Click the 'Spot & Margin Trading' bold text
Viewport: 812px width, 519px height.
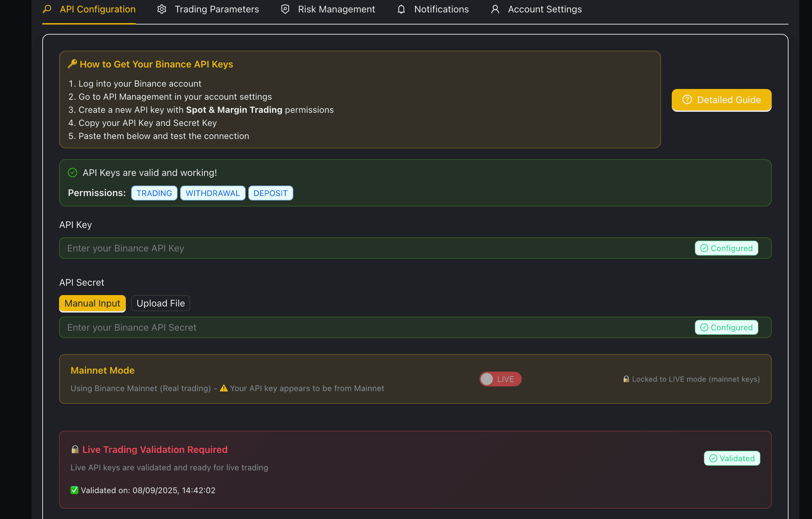point(234,110)
